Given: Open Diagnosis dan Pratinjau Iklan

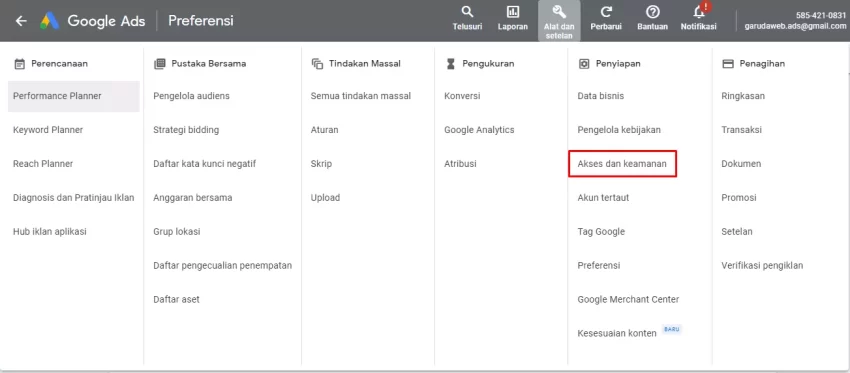Looking at the screenshot, I should tap(73, 198).
